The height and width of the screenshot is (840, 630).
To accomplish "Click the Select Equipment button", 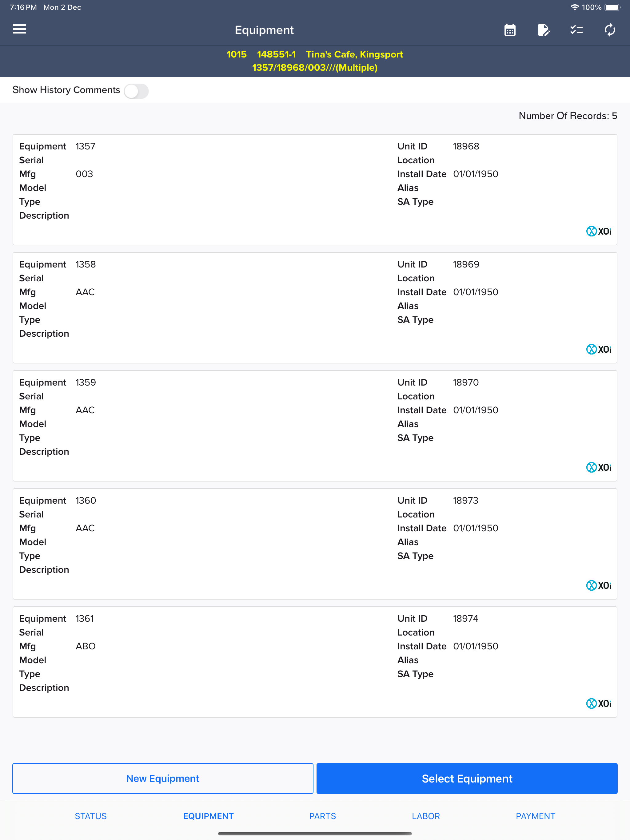I will click(x=467, y=779).
